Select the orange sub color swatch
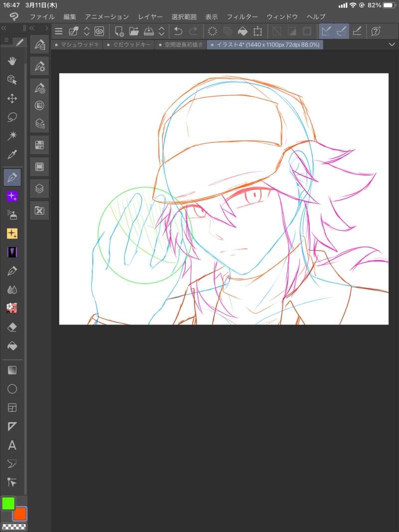The width and height of the screenshot is (399, 532). click(20, 514)
